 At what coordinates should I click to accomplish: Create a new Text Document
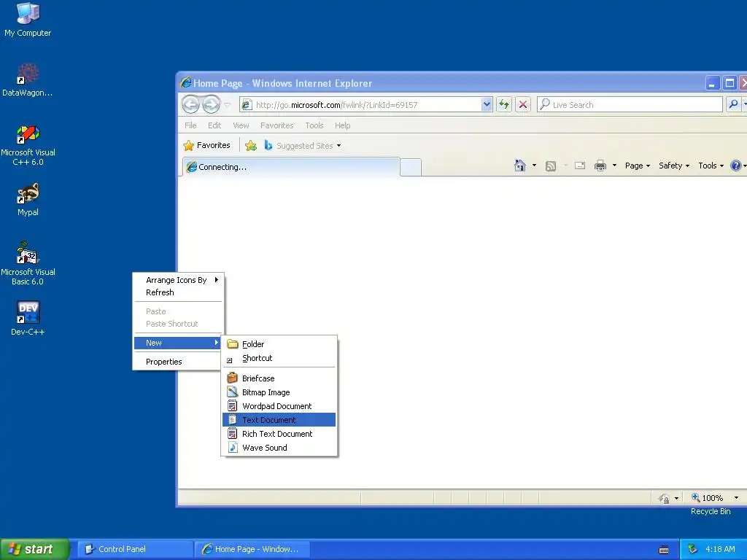(279, 419)
